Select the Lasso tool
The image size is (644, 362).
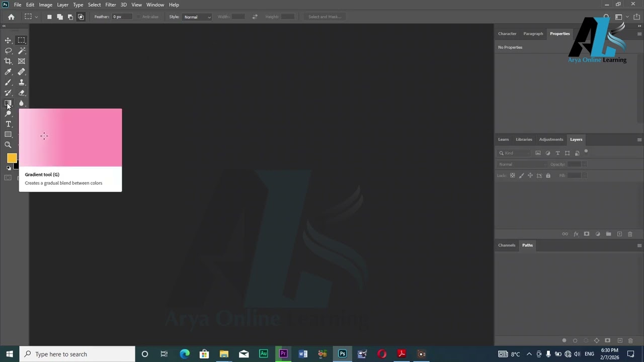(x=8, y=51)
